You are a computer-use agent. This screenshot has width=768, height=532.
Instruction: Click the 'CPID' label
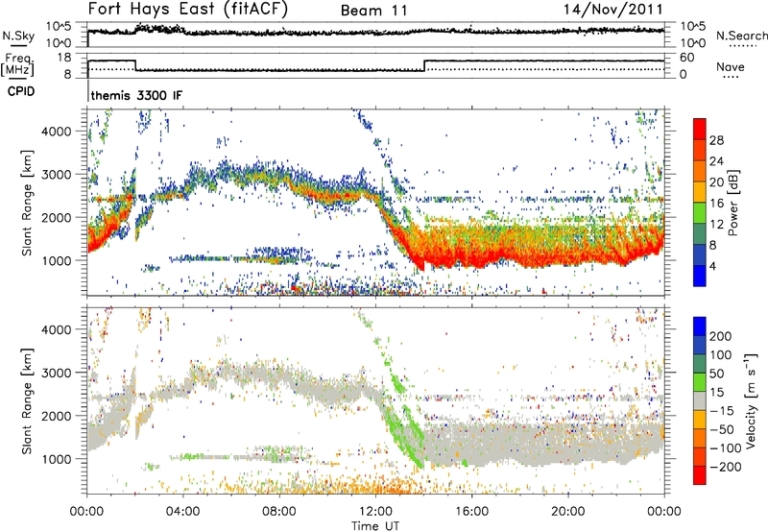click(x=21, y=91)
